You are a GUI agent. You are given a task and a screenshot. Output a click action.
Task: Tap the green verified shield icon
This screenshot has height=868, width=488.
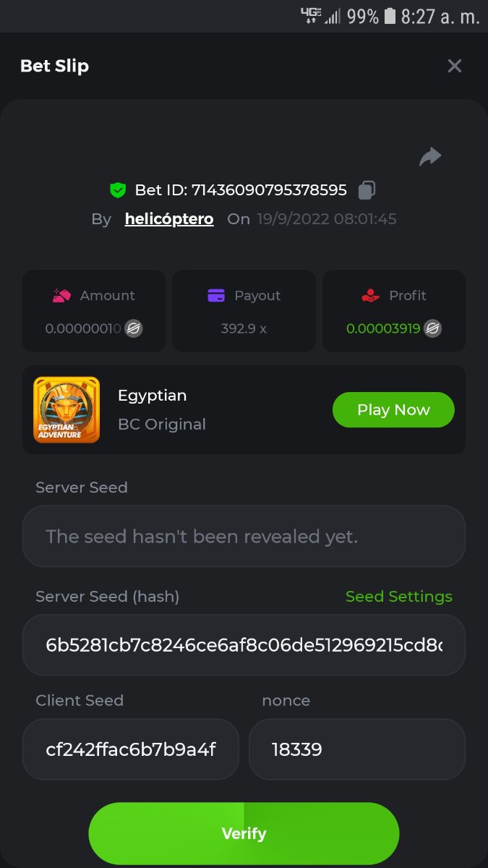coord(118,190)
